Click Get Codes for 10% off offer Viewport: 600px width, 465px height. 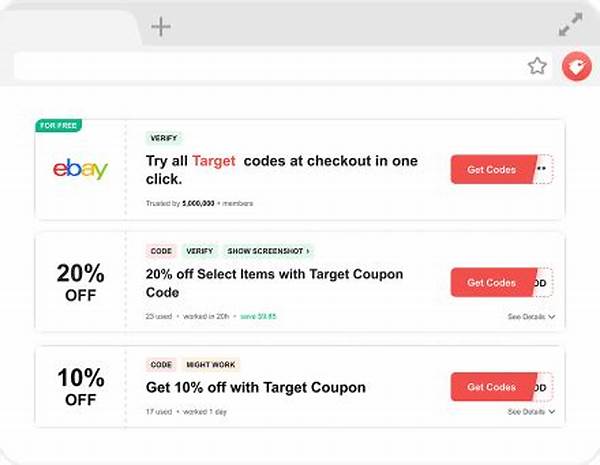point(493,387)
